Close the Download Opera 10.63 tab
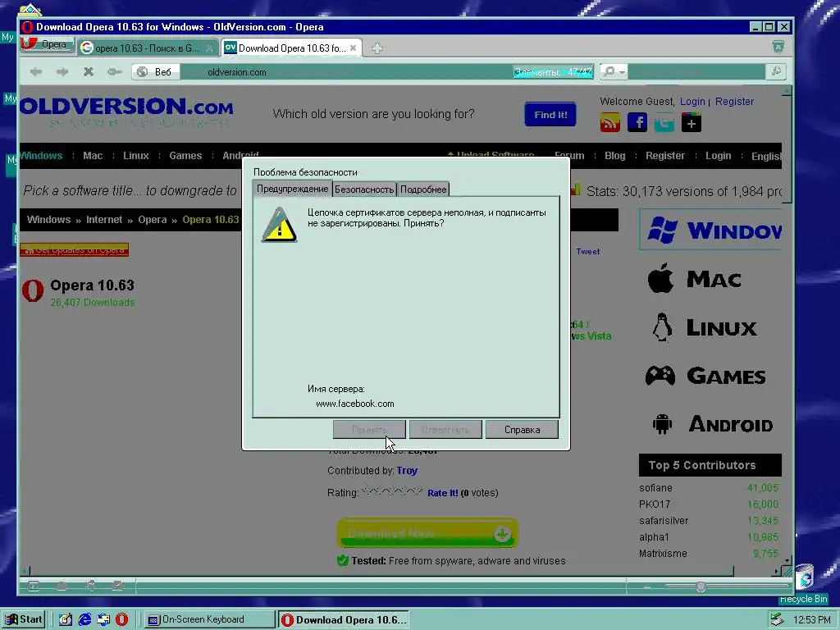840x630 pixels. click(353, 48)
